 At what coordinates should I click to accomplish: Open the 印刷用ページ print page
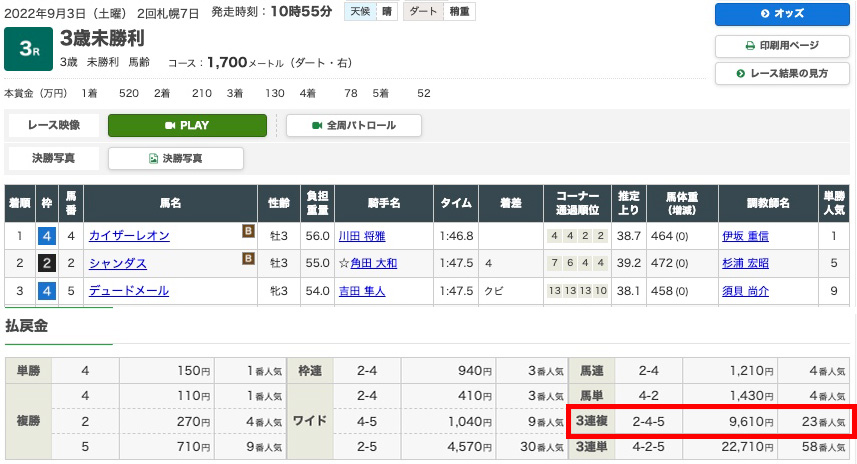(782, 45)
